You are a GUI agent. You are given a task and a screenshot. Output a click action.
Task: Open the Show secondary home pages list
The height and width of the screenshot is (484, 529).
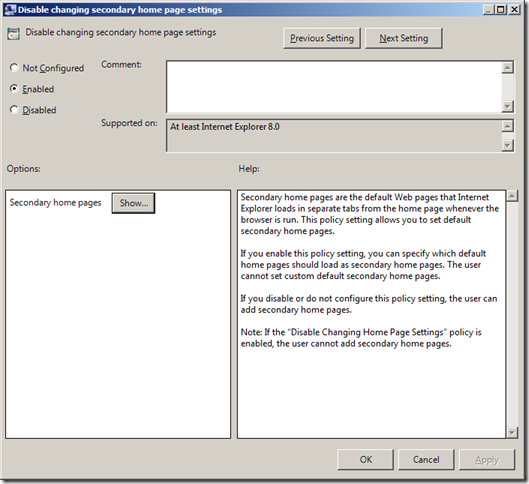click(x=134, y=203)
